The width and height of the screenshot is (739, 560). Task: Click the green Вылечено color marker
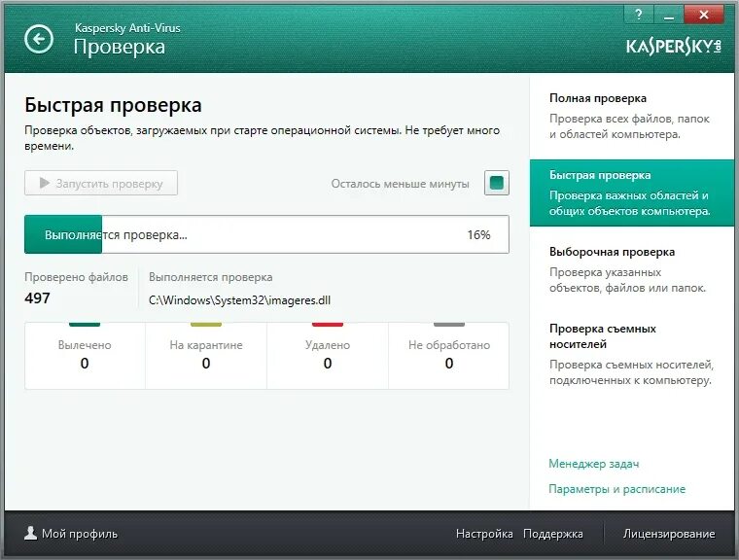coord(85,325)
